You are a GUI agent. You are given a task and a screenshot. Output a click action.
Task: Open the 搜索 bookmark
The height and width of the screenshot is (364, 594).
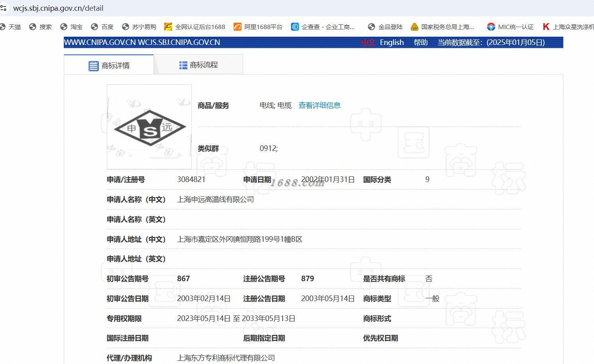pyautogui.click(x=41, y=27)
